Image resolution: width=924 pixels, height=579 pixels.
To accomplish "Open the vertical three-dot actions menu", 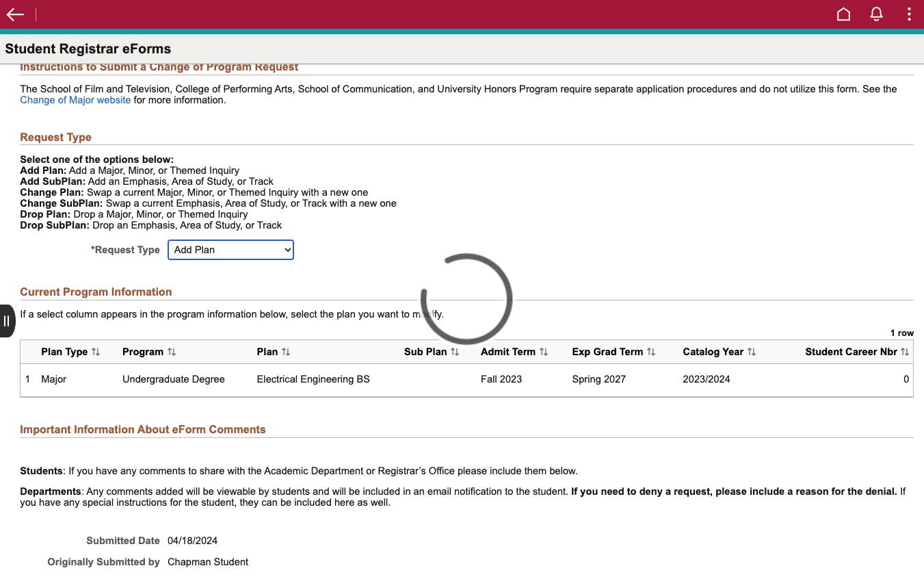I will tap(909, 14).
